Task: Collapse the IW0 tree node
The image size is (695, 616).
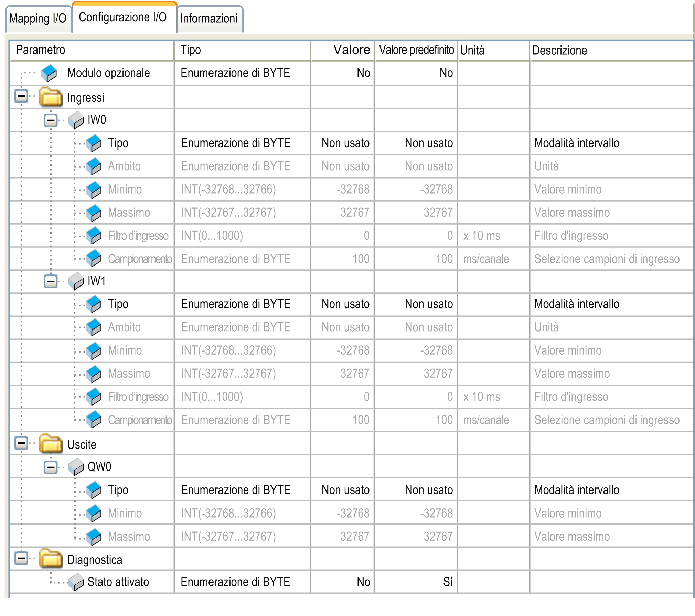Action: (x=51, y=120)
